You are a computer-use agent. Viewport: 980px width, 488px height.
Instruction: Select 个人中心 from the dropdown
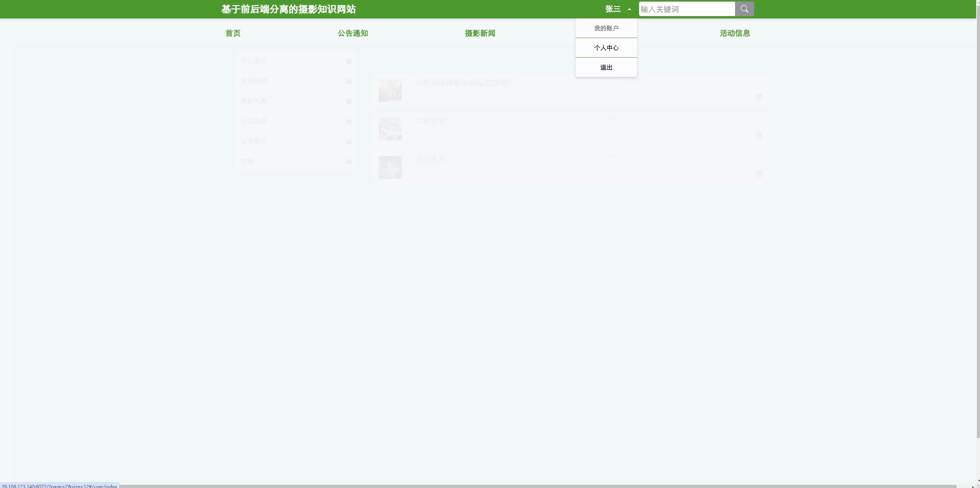(606, 48)
